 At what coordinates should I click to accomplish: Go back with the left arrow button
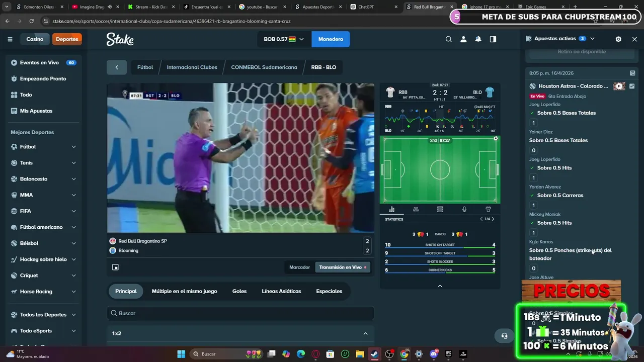click(117, 67)
